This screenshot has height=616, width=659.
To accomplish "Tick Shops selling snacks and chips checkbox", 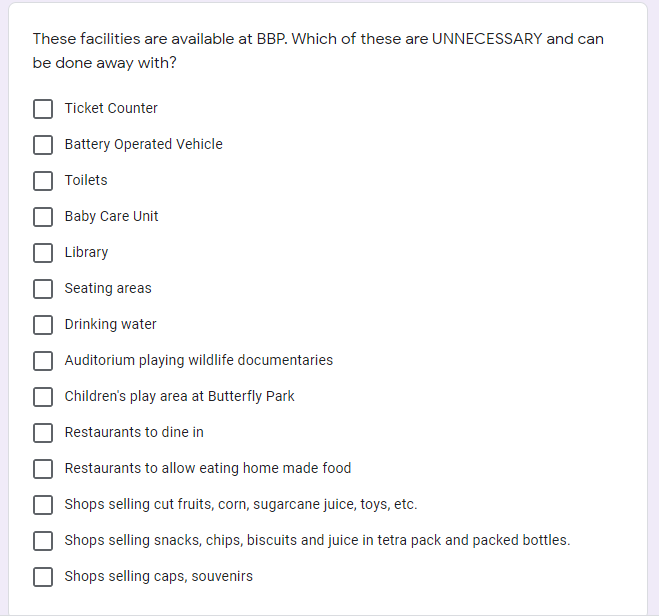I will [43, 540].
